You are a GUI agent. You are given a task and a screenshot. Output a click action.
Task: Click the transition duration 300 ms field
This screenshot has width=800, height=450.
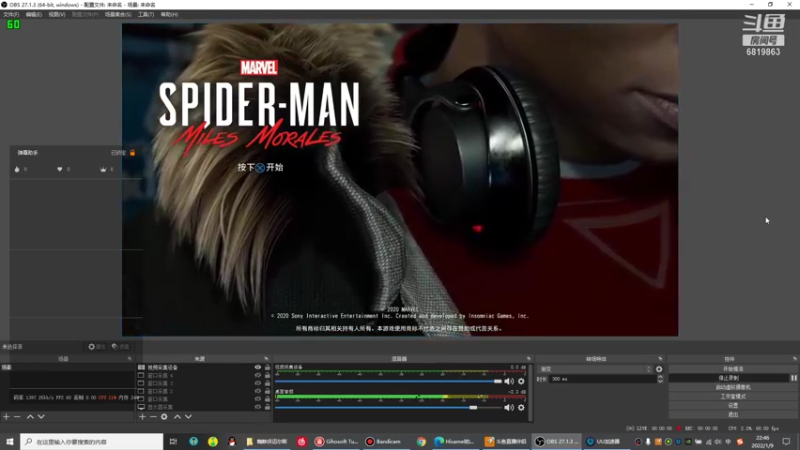click(603, 379)
